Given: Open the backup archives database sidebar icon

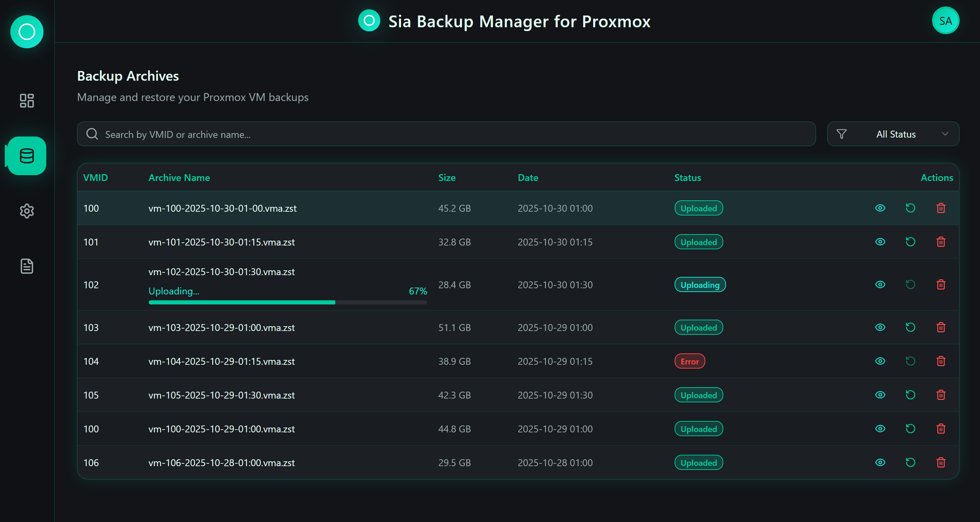Looking at the screenshot, I should pos(27,156).
